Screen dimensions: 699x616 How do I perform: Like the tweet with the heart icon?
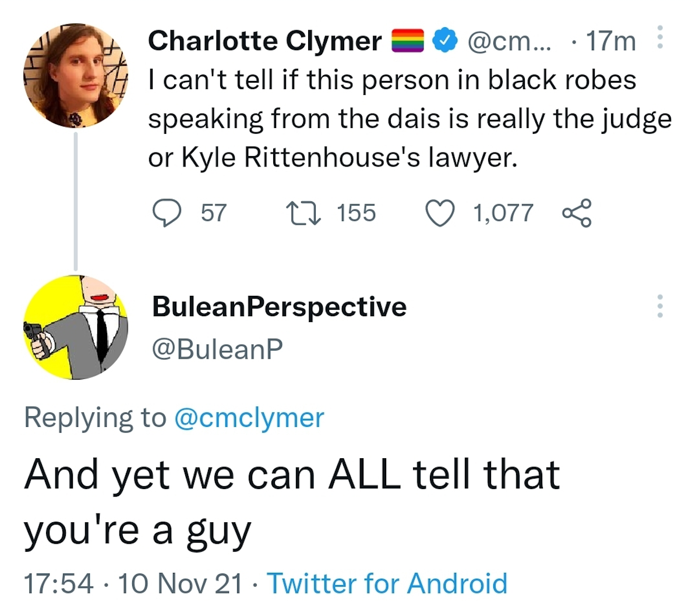[x=440, y=213]
